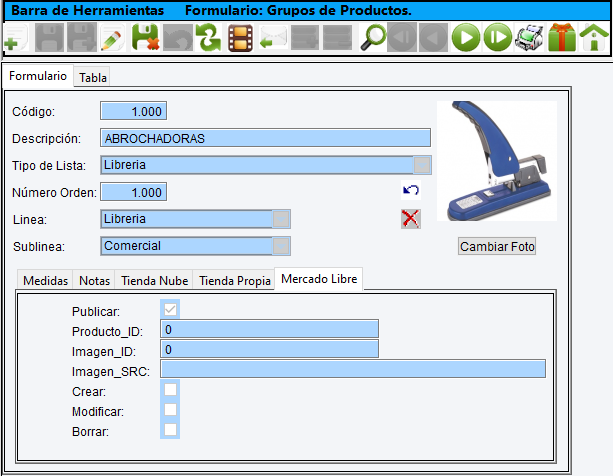The image size is (613, 476).
Task: Click the Cambiar Foto button
Action: [497, 246]
